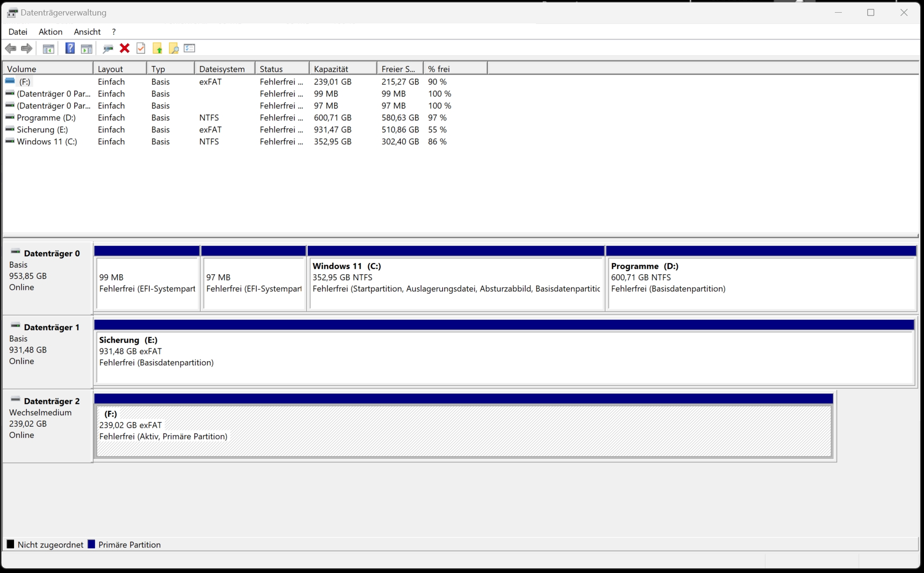Open the blue help question-mark icon
This screenshot has height=573, width=924.
(70, 48)
